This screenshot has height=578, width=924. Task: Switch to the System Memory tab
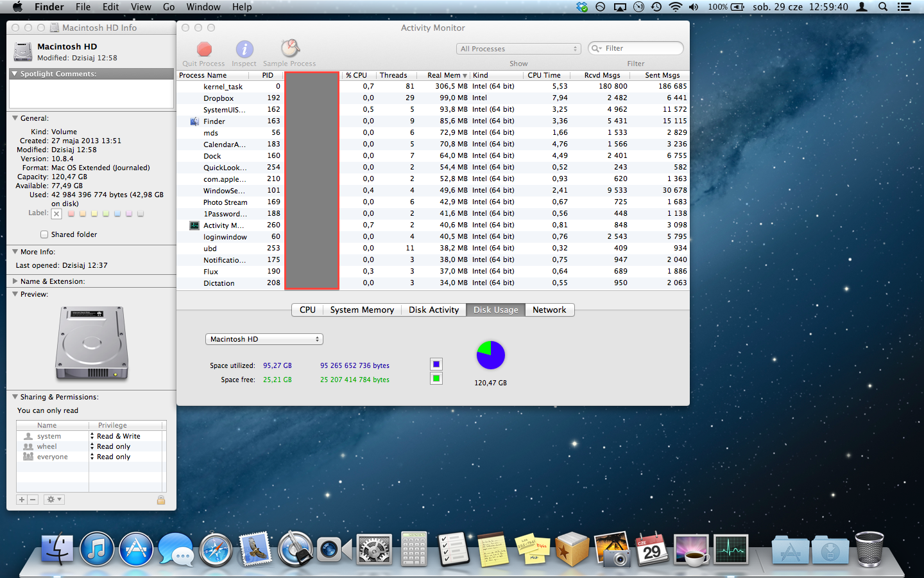tap(362, 310)
